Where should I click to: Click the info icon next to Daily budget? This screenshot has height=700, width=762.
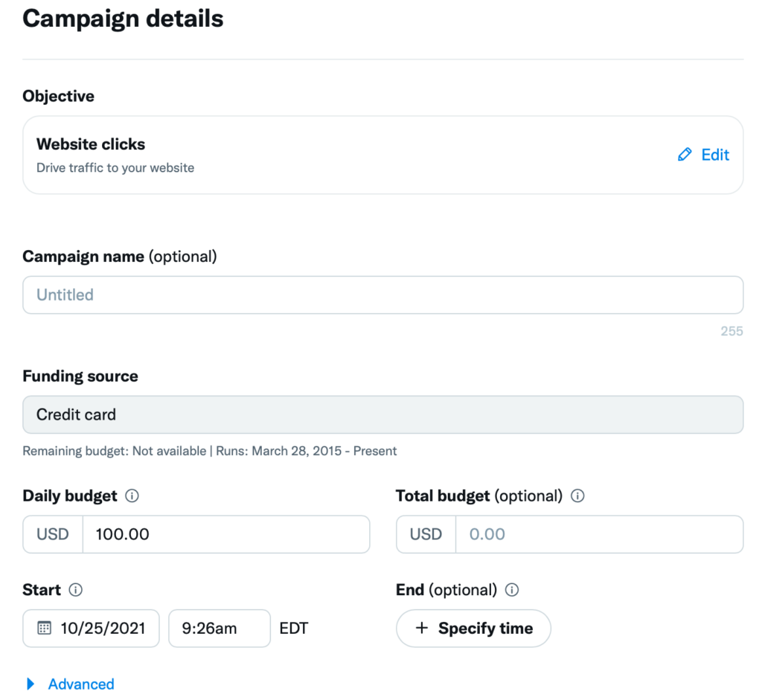pos(132,496)
